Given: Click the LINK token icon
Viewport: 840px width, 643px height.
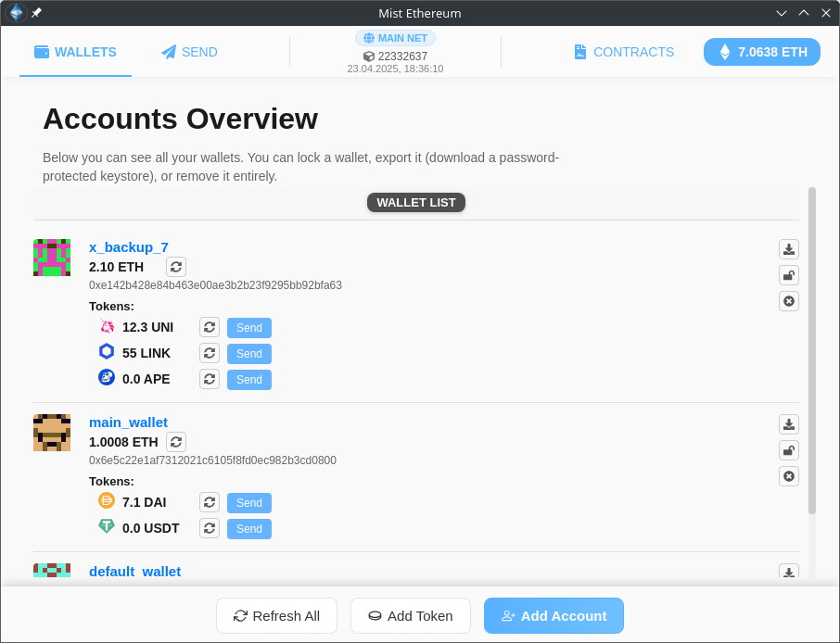Looking at the screenshot, I should click(107, 351).
